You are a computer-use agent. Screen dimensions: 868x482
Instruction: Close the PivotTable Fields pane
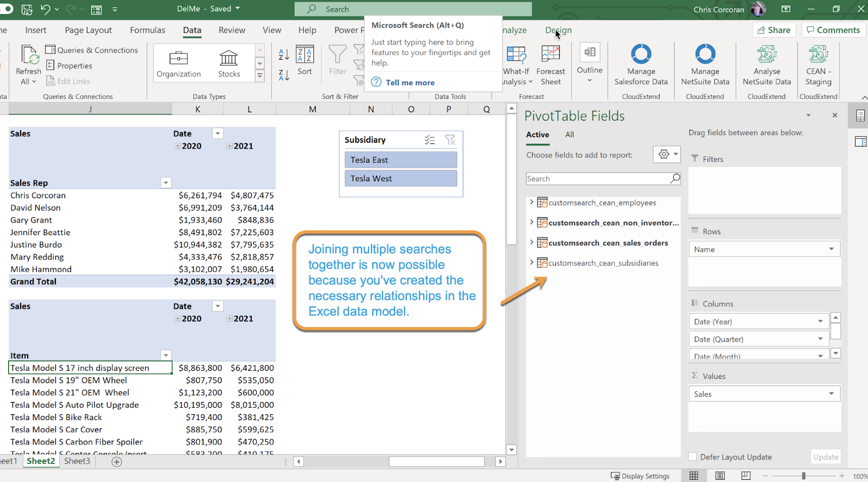pos(835,115)
